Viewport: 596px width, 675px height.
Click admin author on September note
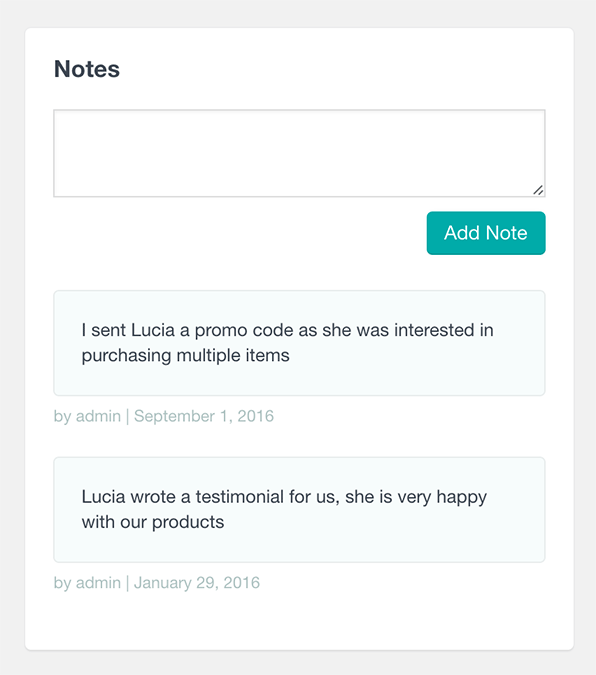[x=98, y=416]
